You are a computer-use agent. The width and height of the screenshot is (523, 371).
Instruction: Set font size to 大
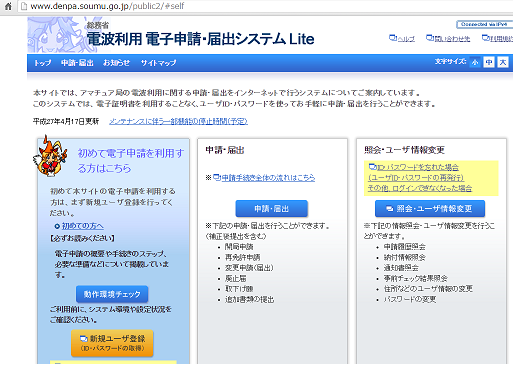[x=503, y=62]
